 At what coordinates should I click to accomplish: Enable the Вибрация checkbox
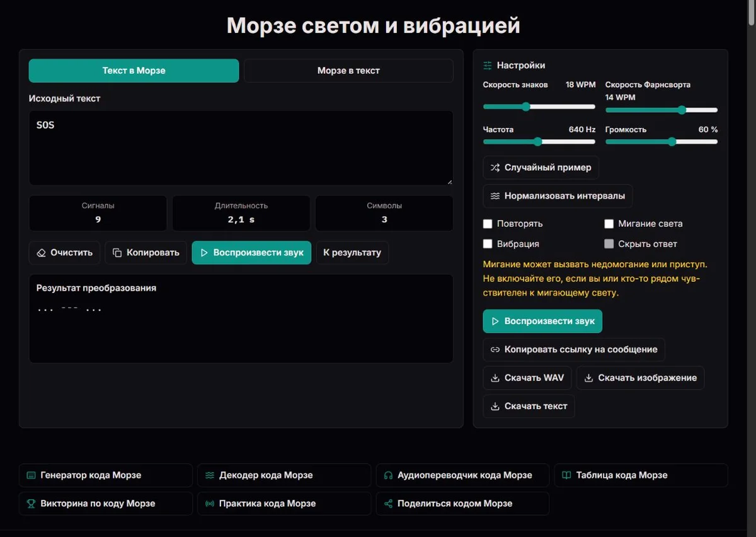coord(488,244)
